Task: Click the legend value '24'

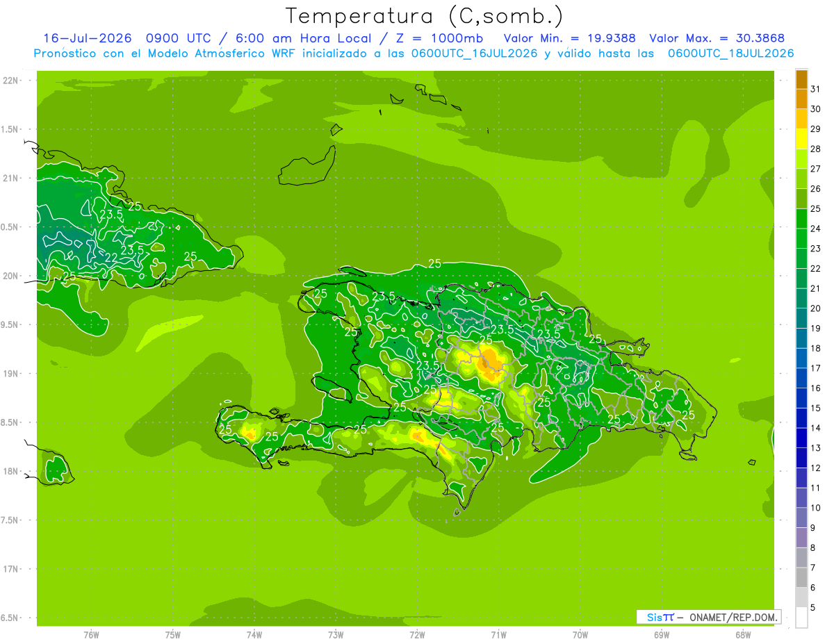Action: (816, 229)
